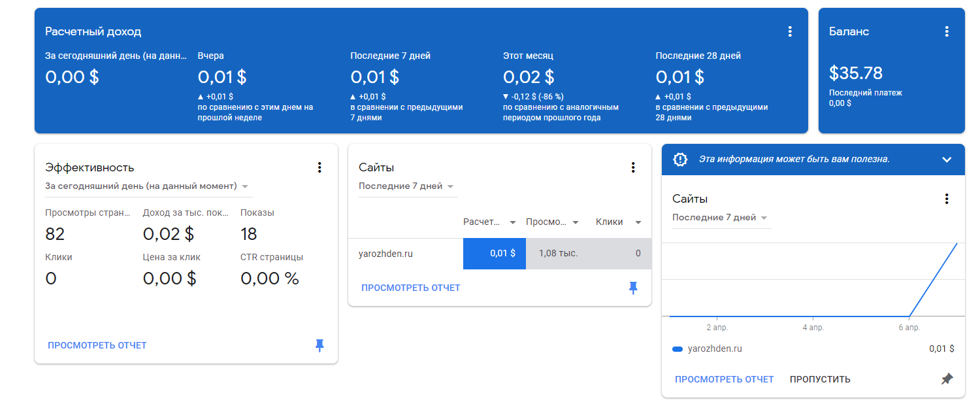Viewport: 980px width, 408px height.
Task: Click ПРОПУСТИТЬ in the Сайты chart card
Action: pos(820,379)
